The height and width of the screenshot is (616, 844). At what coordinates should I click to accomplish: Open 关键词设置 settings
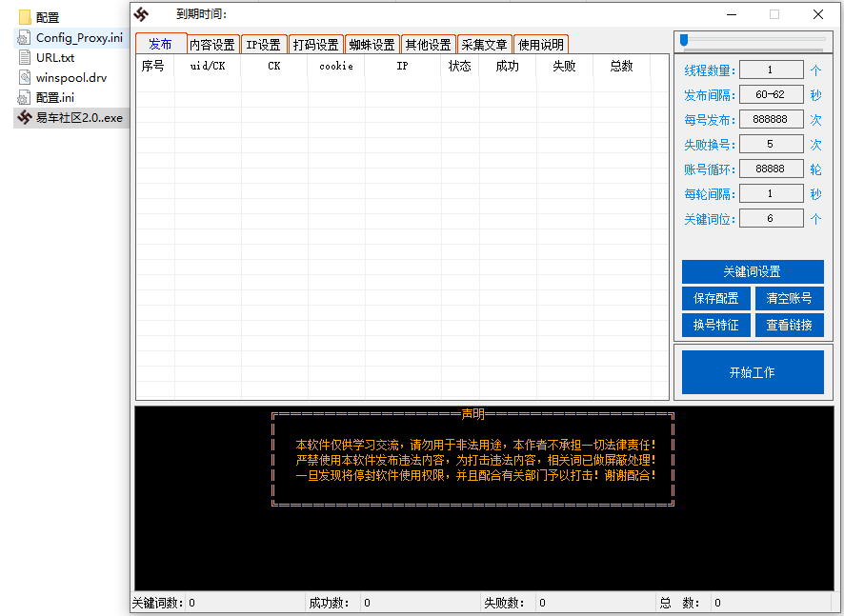753,271
